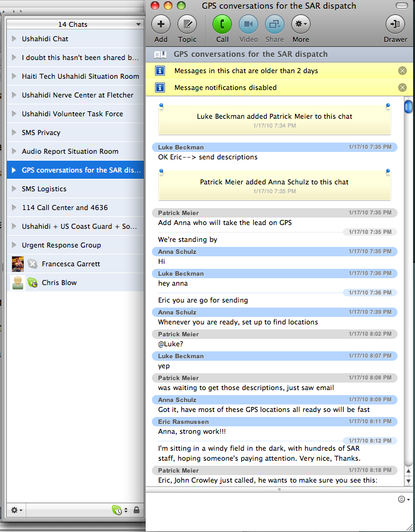This screenshot has height=532, width=415.
Task: Open Francesca Garrett's conversation
Action: point(71,264)
